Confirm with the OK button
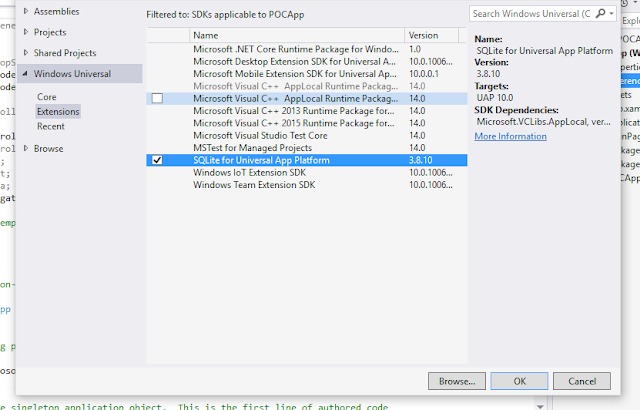This screenshot has height=410, width=640. (519, 381)
